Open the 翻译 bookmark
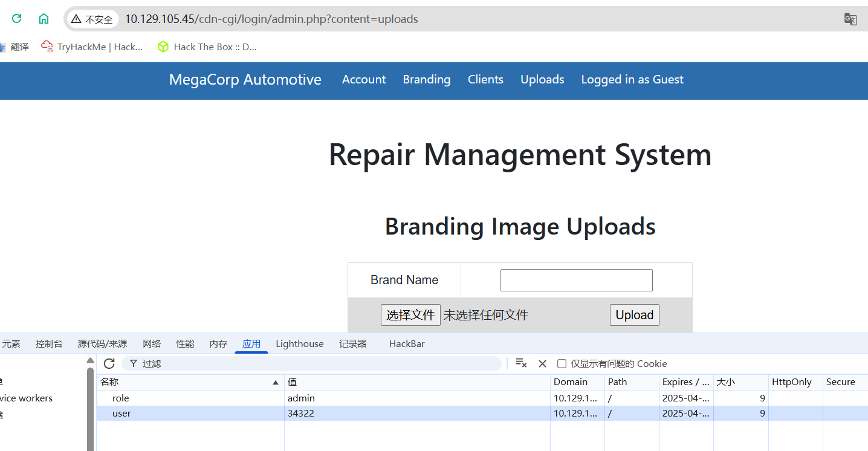This screenshot has width=868, height=451. 15,47
